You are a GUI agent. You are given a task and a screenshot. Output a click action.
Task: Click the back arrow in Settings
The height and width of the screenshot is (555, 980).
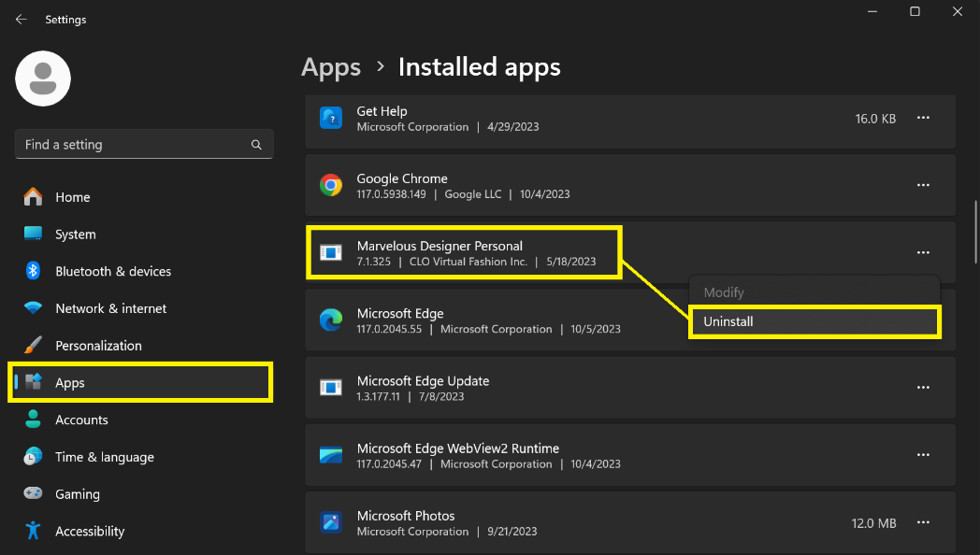[22, 20]
